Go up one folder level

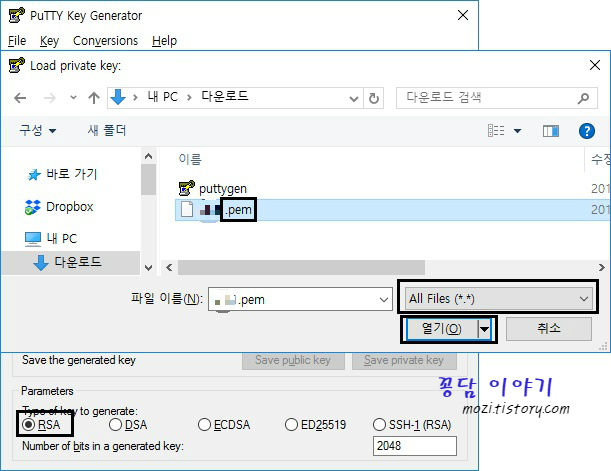click(94, 98)
